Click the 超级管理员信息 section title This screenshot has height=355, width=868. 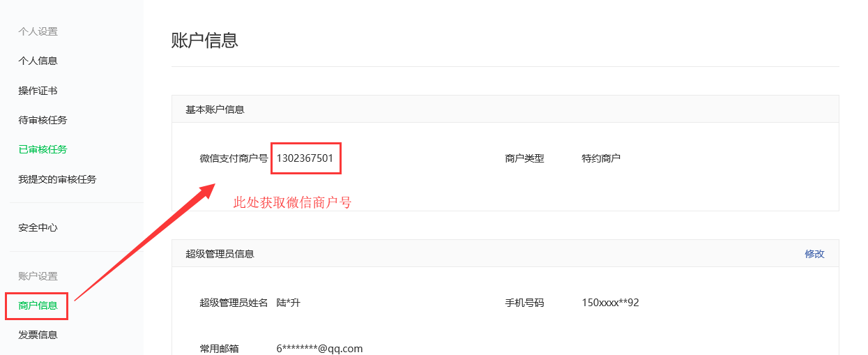[220, 254]
